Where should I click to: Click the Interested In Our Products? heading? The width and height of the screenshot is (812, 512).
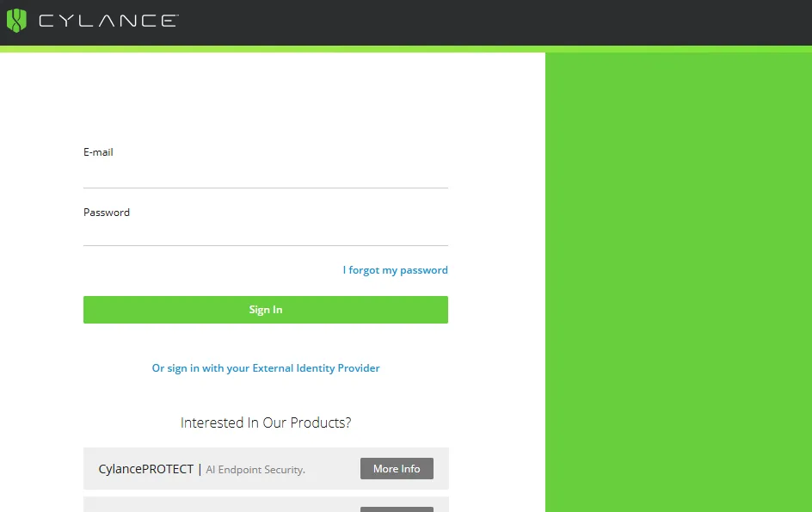(266, 423)
